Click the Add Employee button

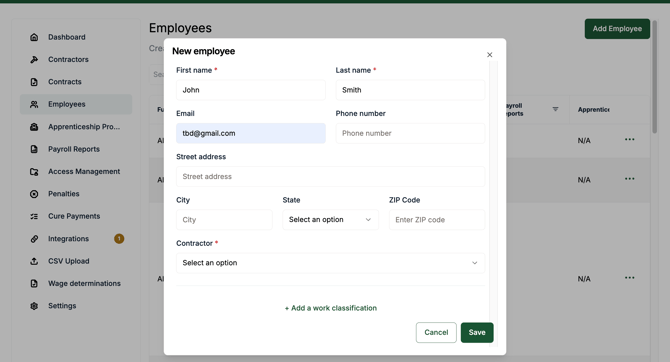[x=617, y=29]
